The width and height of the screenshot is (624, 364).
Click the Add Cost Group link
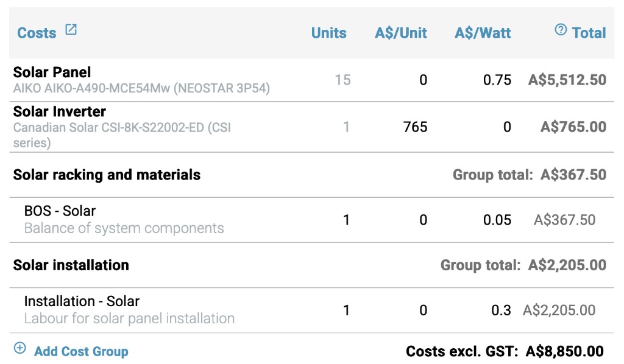click(81, 351)
